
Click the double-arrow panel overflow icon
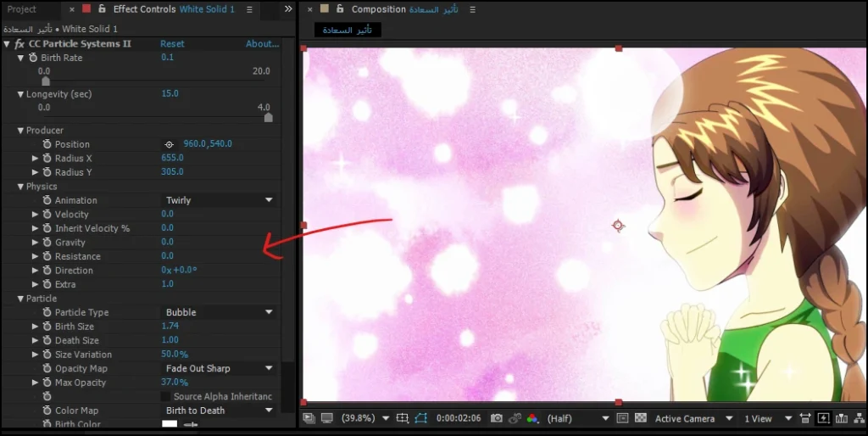point(288,8)
